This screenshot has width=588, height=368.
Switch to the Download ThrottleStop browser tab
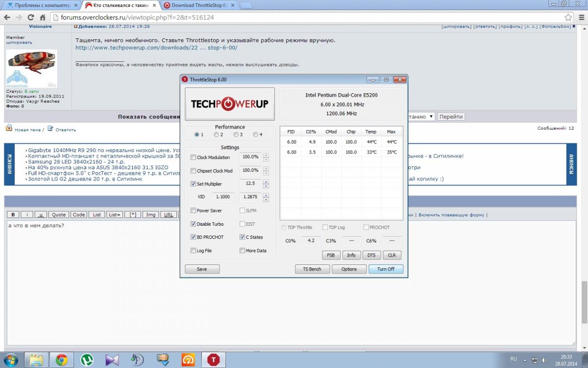[x=198, y=5]
